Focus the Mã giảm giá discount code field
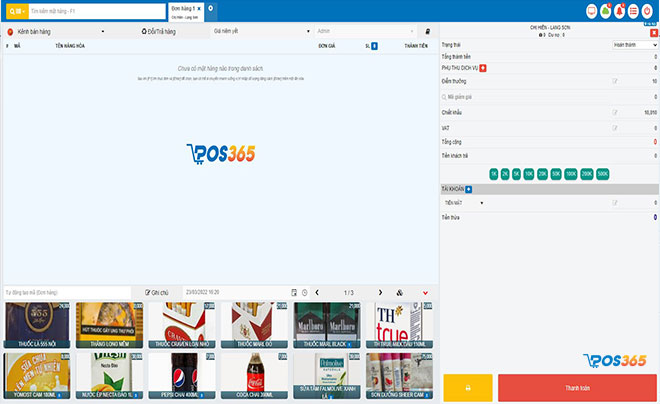The width and height of the screenshot is (660, 404). [x=524, y=97]
